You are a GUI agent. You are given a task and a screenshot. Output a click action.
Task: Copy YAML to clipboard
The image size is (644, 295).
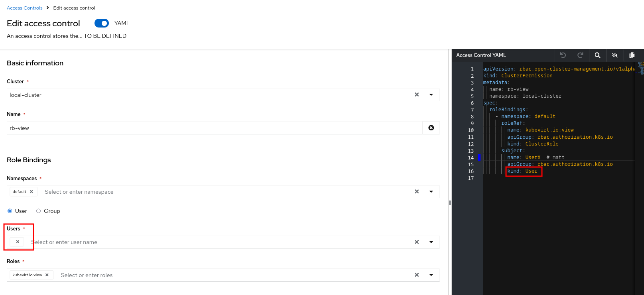pos(632,55)
